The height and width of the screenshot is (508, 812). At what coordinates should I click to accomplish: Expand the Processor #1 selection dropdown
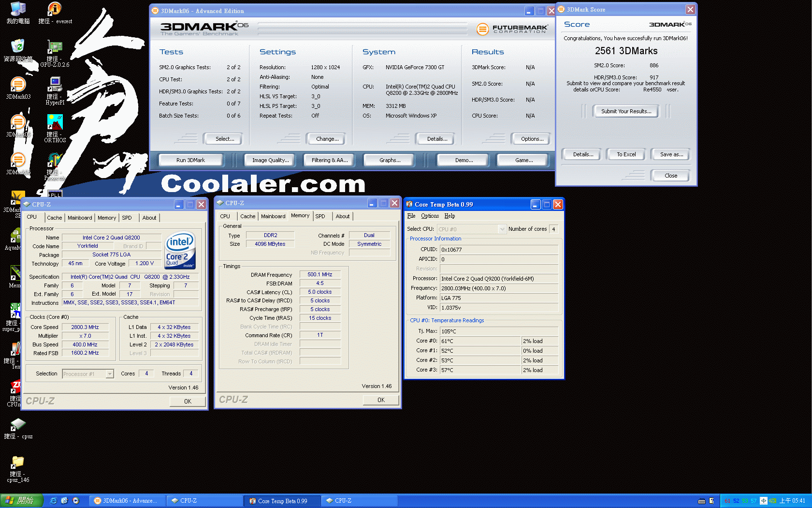(x=110, y=374)
